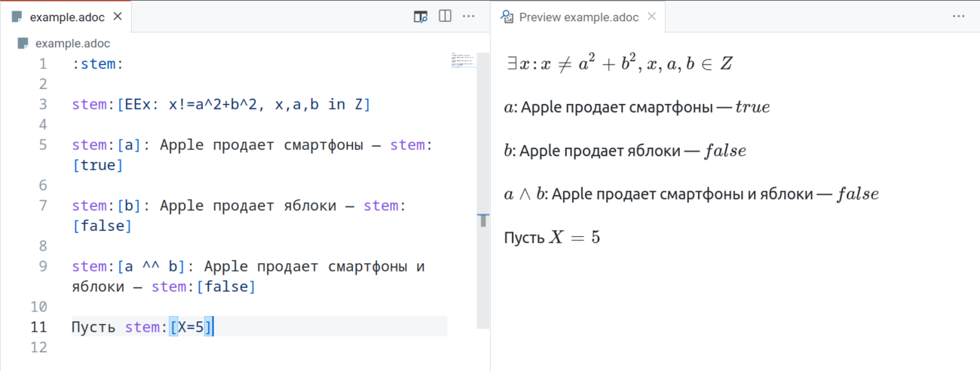Viewport: 980px width, 371px height.
Task: Click the breadcrumb file icon
Action: click(23, 44)
